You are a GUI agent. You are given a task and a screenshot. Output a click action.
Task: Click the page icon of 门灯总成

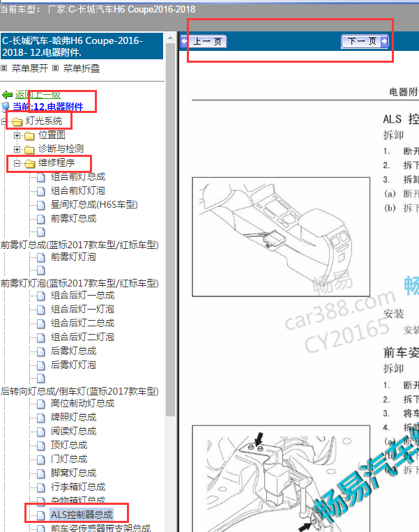40,459
